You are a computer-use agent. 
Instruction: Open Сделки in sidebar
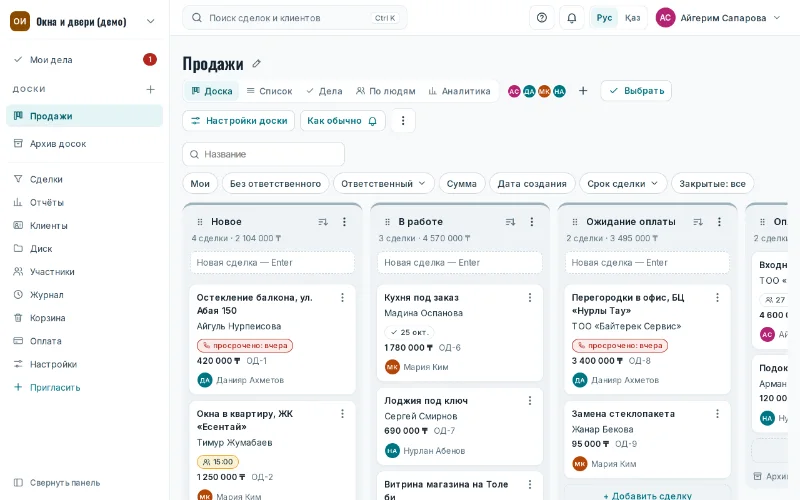pyautogui.click(x=84, y=179)
